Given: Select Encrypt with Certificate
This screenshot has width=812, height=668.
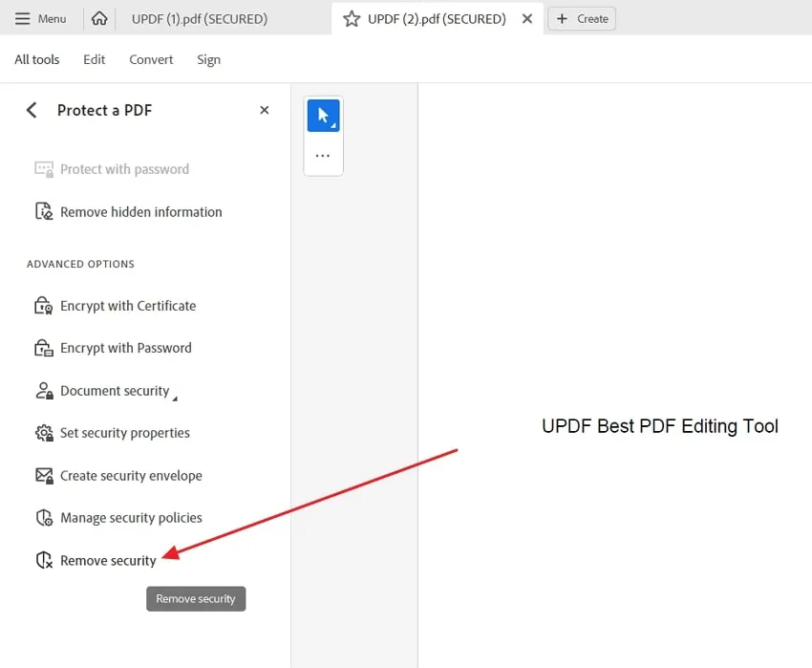Looking at the screenshot, I should pyautogui.click(x=128, y=305).
